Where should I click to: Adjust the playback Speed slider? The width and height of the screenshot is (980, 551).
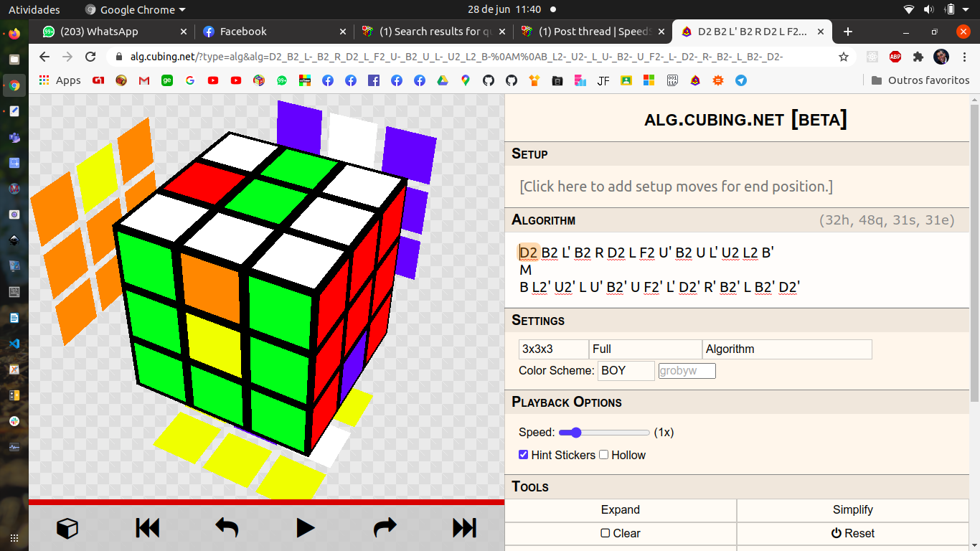[x=604, y=433]
